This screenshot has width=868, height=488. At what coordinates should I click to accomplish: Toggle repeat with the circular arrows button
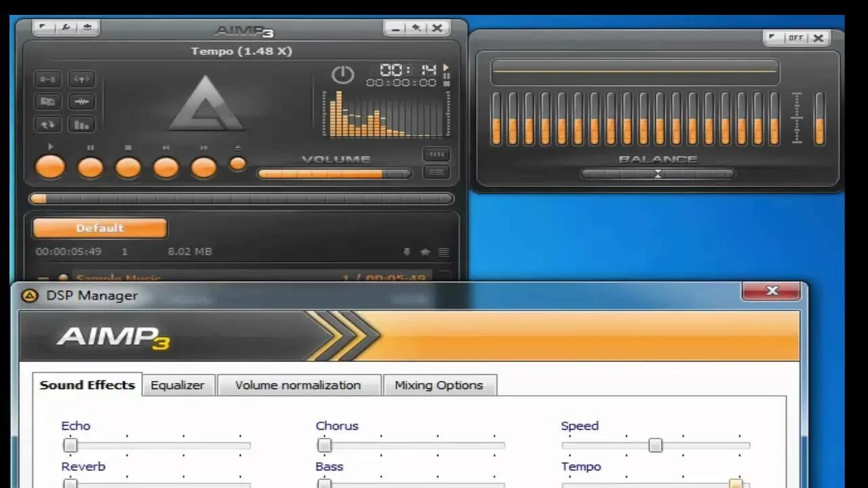[x=47, y=125]
